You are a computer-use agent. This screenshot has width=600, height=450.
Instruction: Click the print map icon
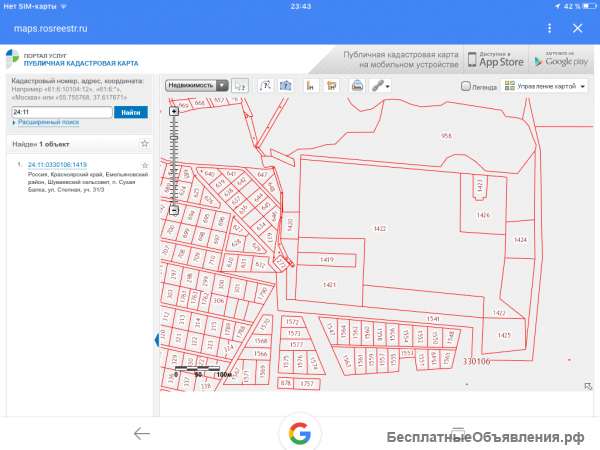coord(357,86)
